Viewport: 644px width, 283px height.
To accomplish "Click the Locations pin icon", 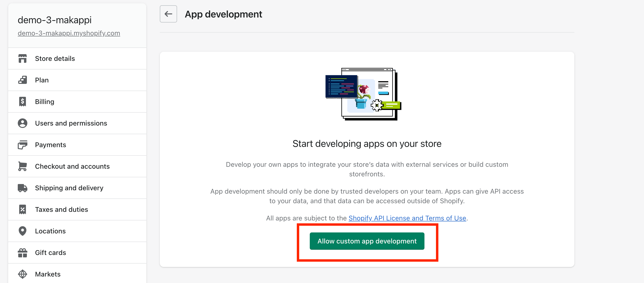I will pyautogui.click(x=23, y=231).
